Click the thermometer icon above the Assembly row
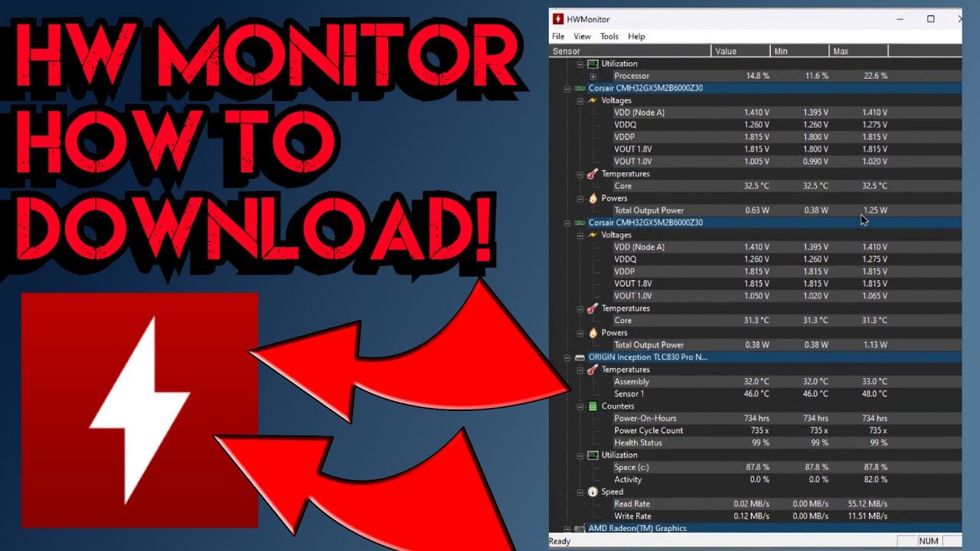The width and height of the screenshot is (980, 551). point(592,370)
